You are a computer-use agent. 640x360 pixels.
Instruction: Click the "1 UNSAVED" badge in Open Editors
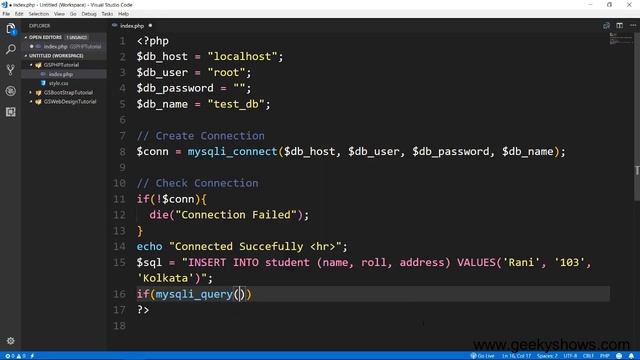click(76, 37)
